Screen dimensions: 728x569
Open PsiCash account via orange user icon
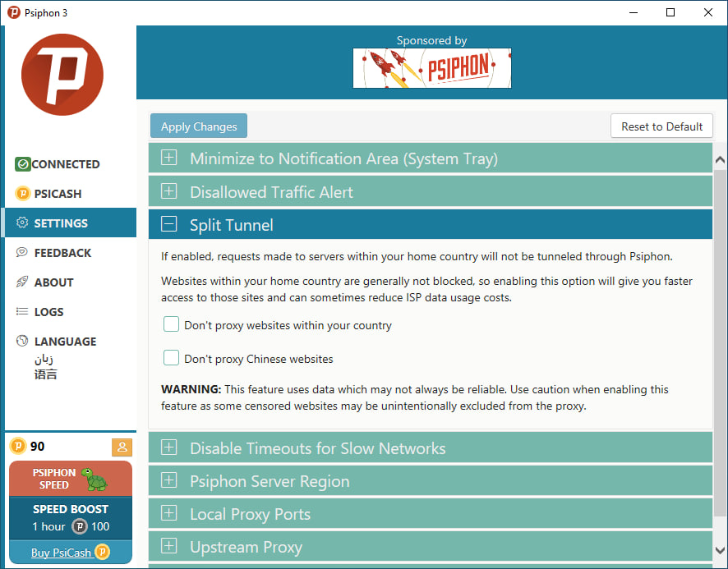[x=122, y=447]
